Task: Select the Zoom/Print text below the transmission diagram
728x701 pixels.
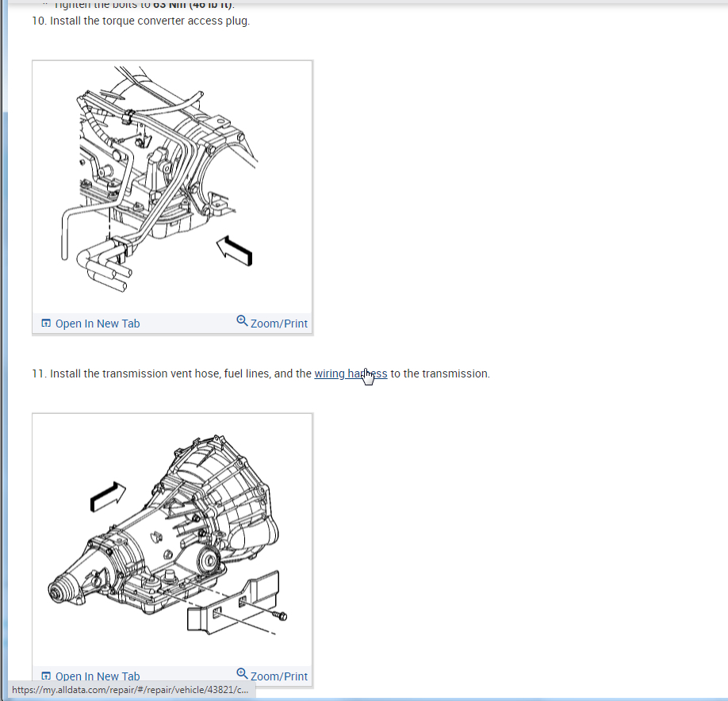Action: point(279,676)
